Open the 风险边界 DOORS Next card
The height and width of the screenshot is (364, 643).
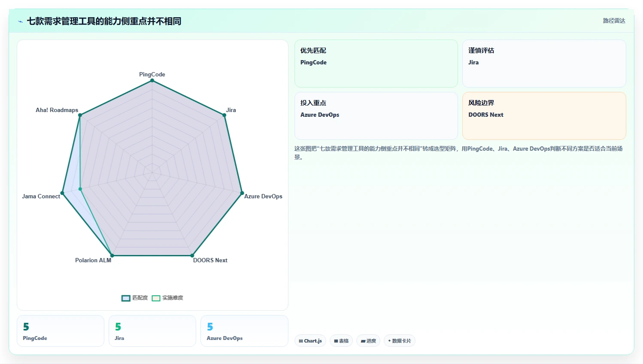pos(544,116)
